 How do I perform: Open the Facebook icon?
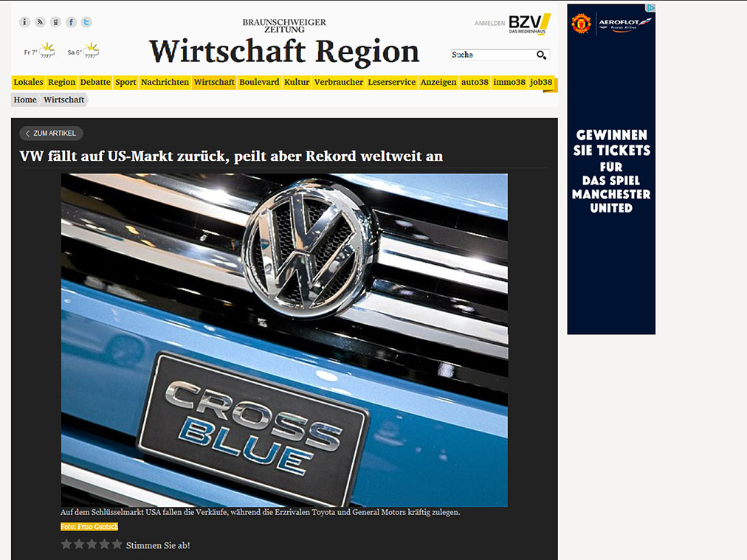click(72, 22)
